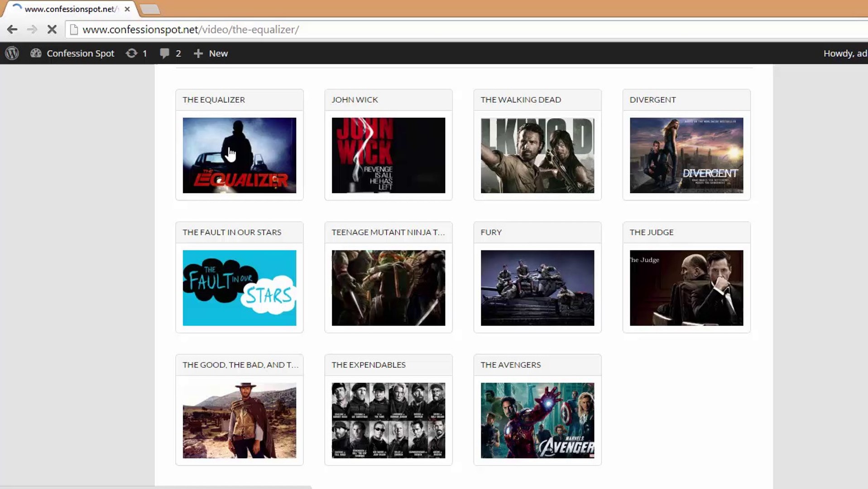
Task: Open the Divergent title link
Action: [x=652, y=100]
